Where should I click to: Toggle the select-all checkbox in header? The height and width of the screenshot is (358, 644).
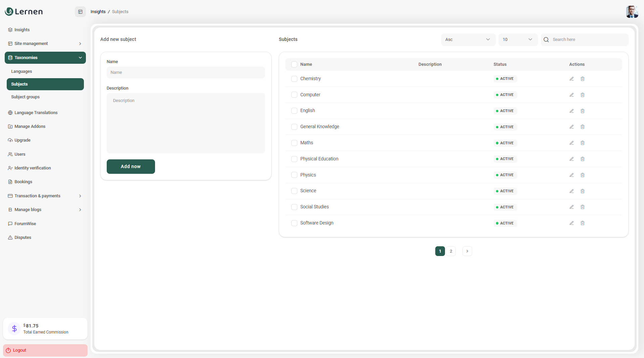pos(294,64)
